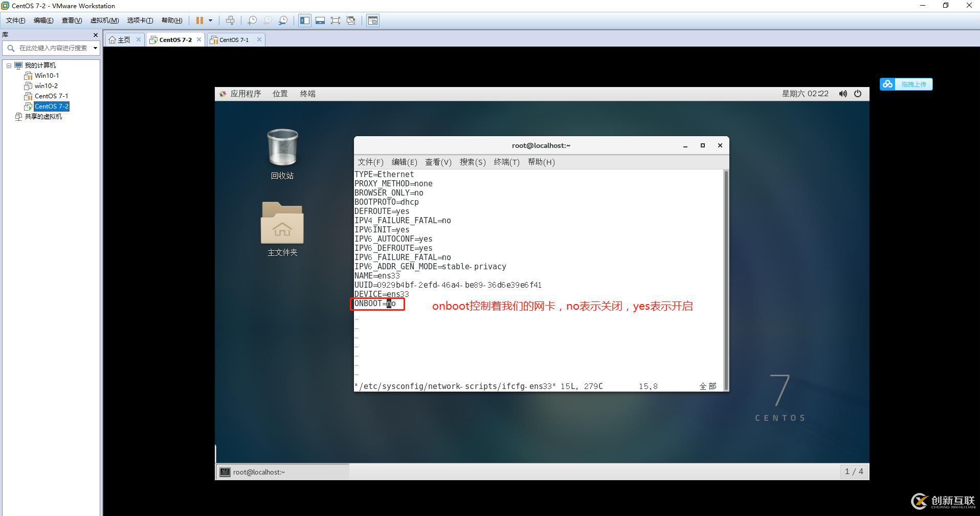Click the root@localhost taskbar button

(283, 472)
